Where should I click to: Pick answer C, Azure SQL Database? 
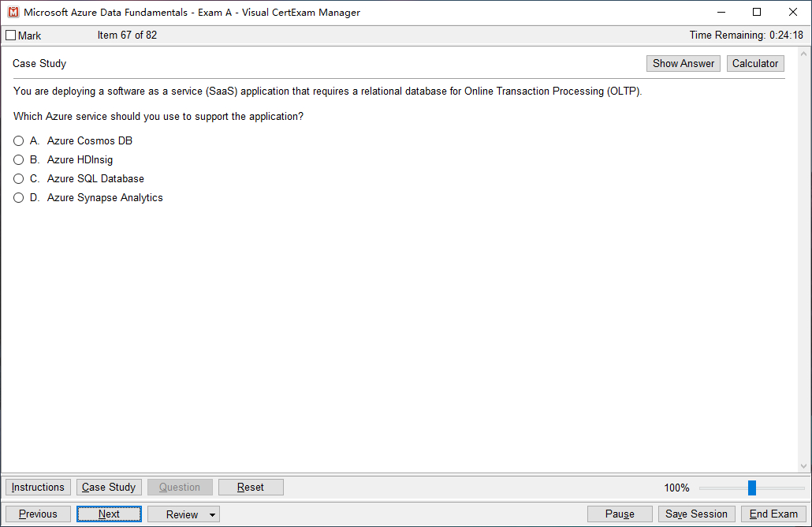click(x=19, y=179)
